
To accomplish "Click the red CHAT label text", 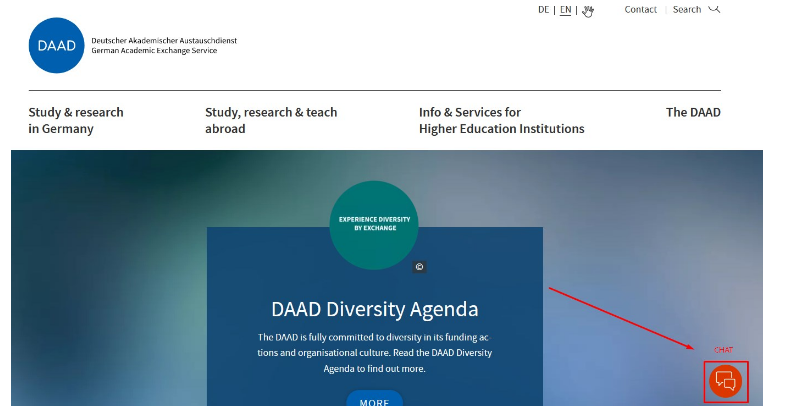I will [723, 349].
